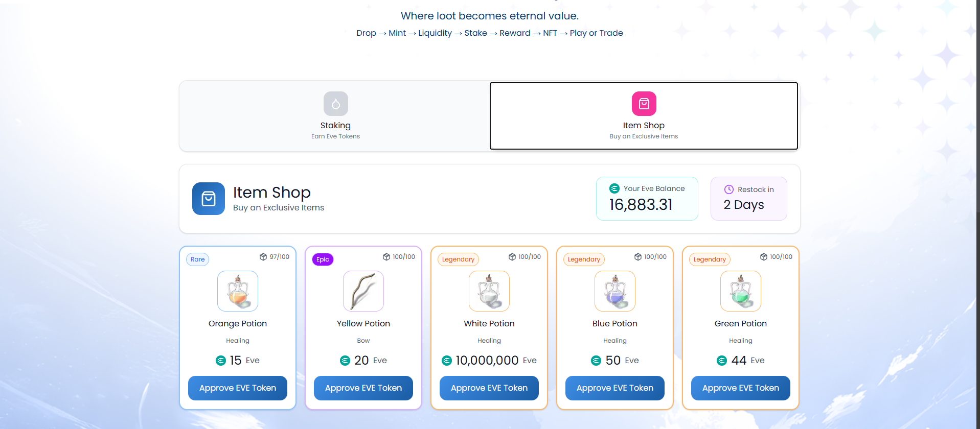Viewport: 980px width, 429px height.
Task: Open the Blue Potion item image
Action: click(x=615, y=291)
